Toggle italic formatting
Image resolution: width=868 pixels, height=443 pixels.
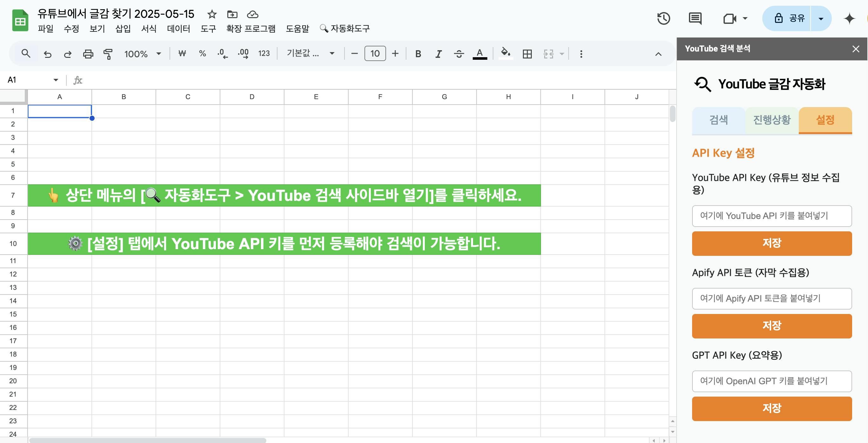click(438, 54)
